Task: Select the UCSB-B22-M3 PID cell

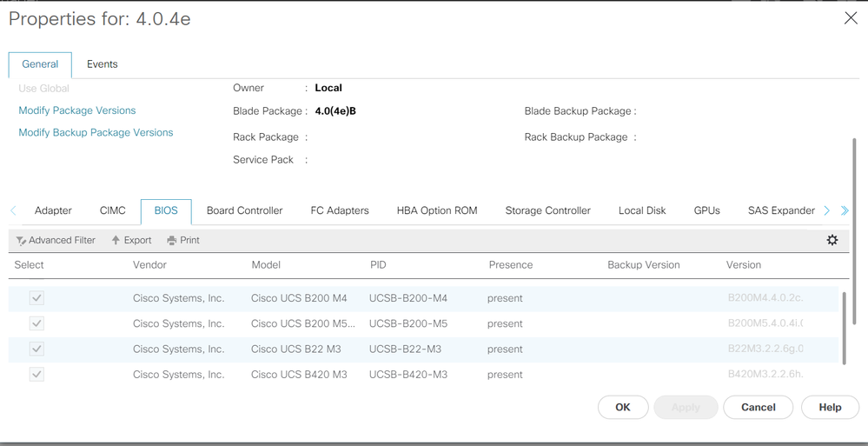Action: point(405,349)
